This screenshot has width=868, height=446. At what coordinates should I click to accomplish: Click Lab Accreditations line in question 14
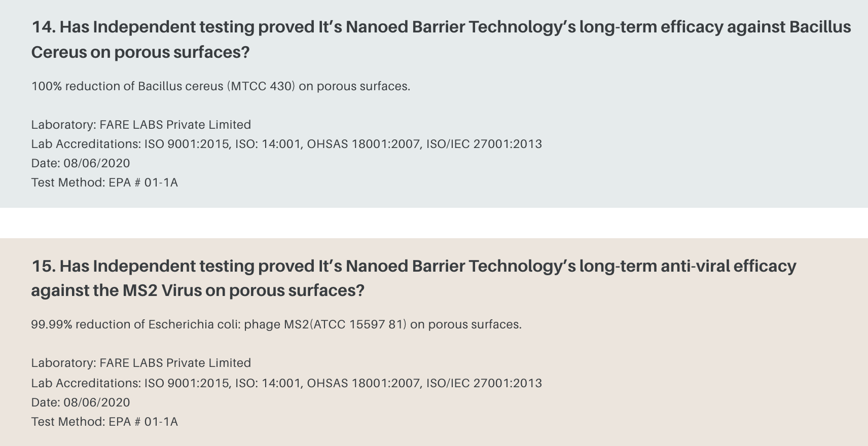click(x=286, y=144)
